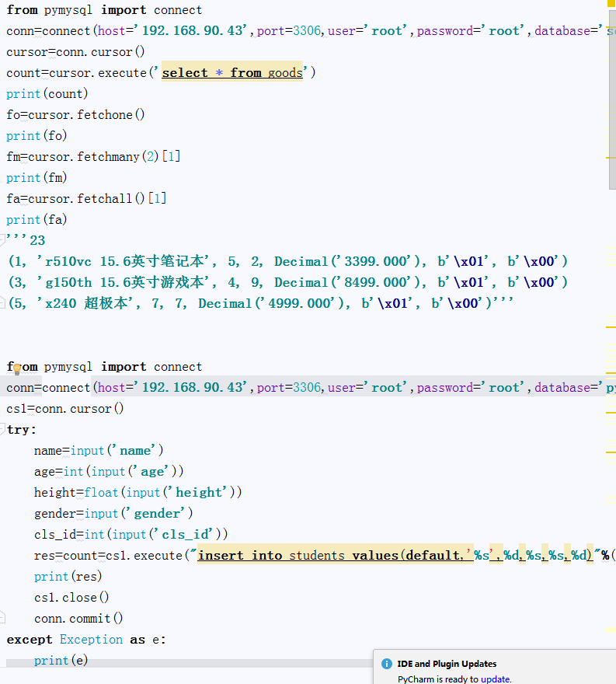Click the r510vc 15.6 docstring row
616x684 pixels.
288,261
